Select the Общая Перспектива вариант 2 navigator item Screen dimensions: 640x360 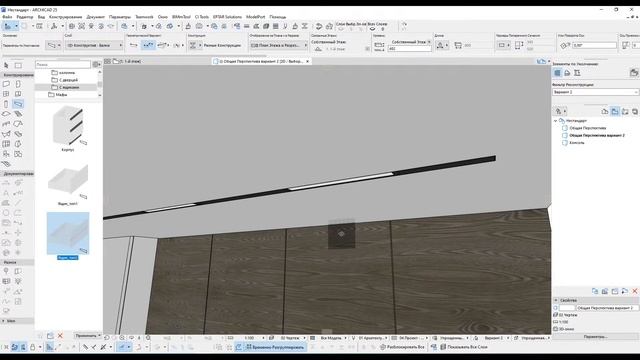[597, 136]
